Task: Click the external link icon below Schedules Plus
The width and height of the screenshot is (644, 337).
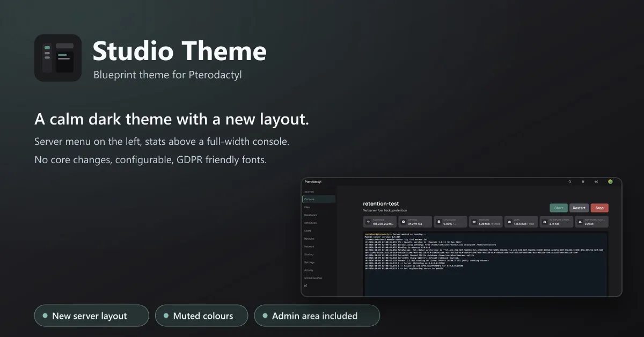Action: point(306,286)
